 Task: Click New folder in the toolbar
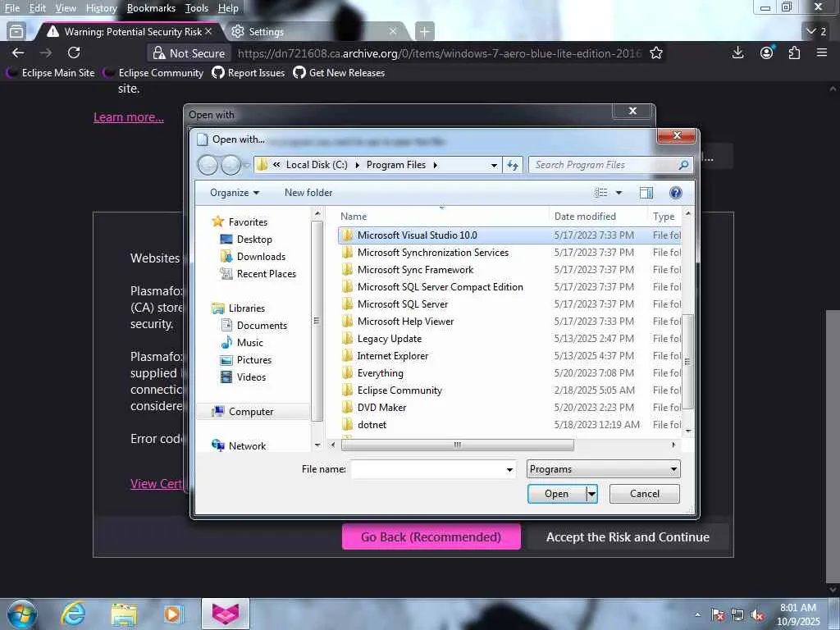[x=308, y=192]
